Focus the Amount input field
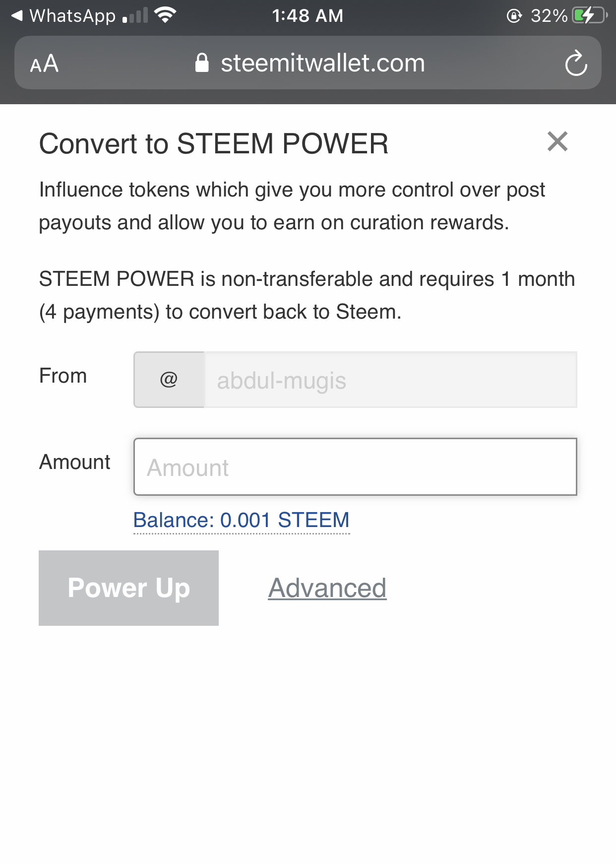Image resolution: width=616 pixels, height=864 pixels. (x=355, y=467)
